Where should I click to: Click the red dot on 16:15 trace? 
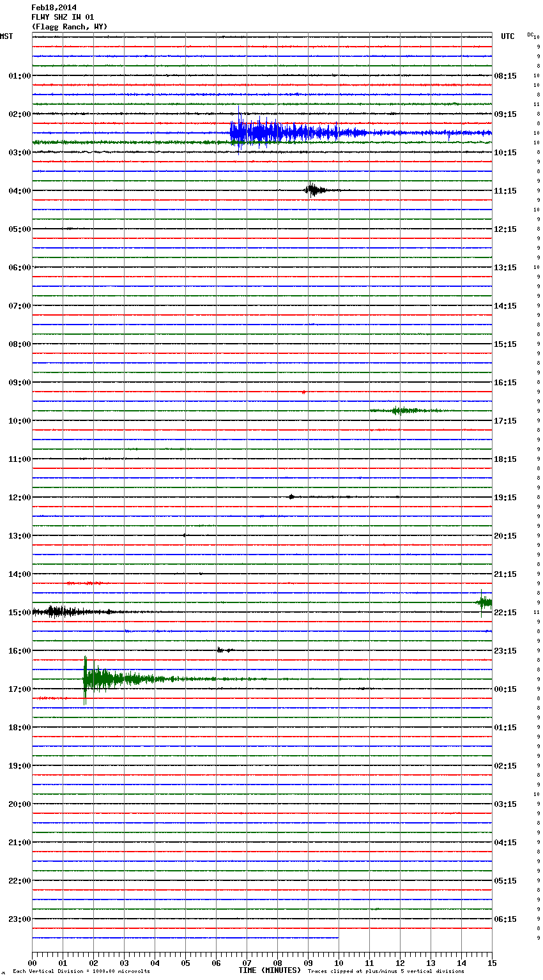coord(303,392)
